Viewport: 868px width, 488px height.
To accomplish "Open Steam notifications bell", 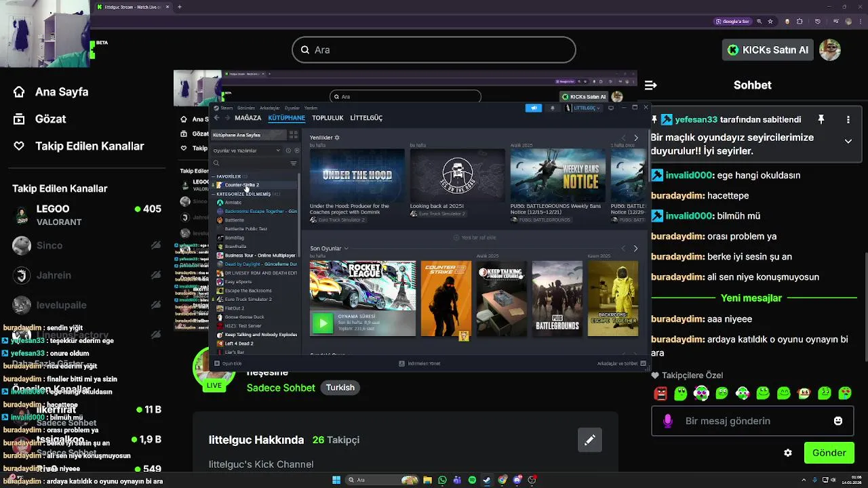I will [x=552, y=108].
